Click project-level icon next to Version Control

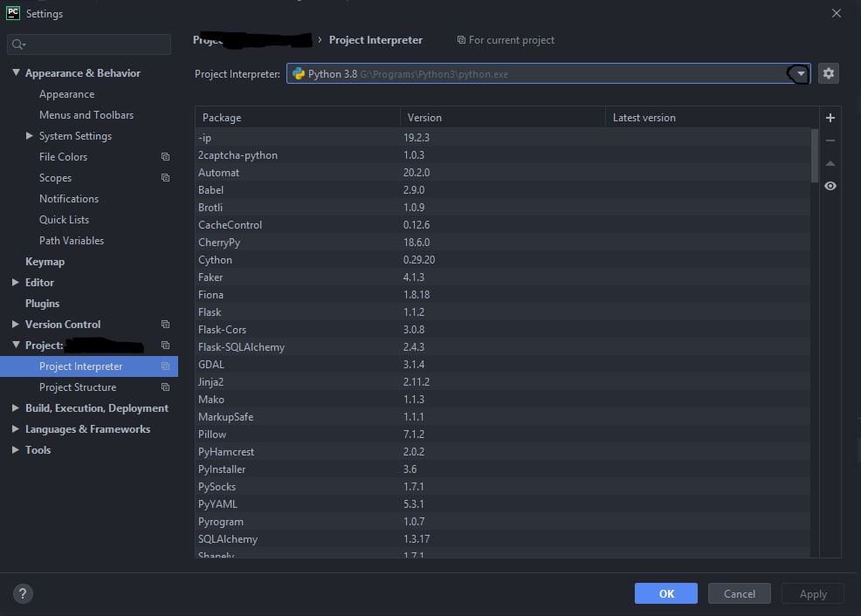pos(165,325)
